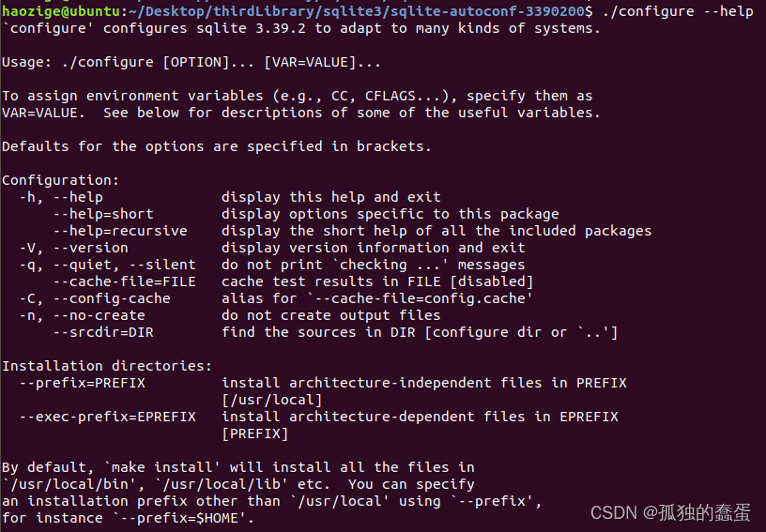This screenshot has width=766, height=532.
Task: Click the --exec-prefix=EPREFIX option
Action: pos(107,417)
